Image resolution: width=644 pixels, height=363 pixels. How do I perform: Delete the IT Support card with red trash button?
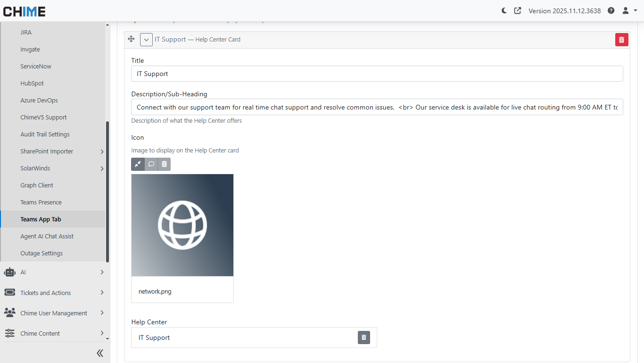coord(621,40)
